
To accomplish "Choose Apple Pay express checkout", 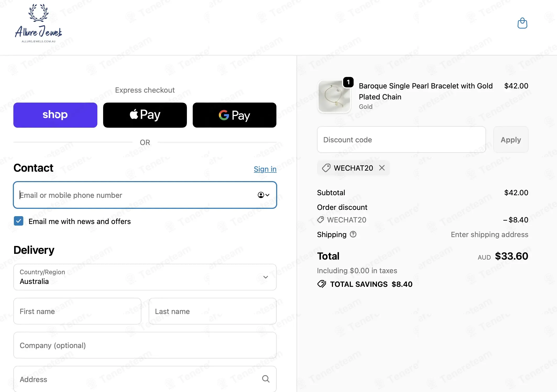I will pos(145,115).
